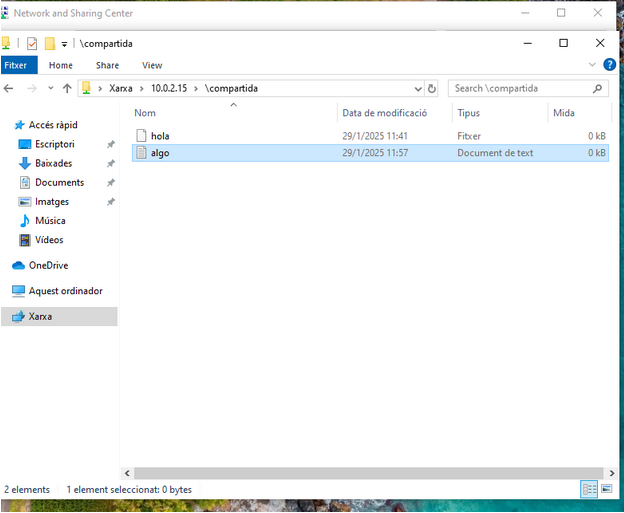Screen dimensions: 624x513
Task: Open address bar history dropdown
Action: 417,88
